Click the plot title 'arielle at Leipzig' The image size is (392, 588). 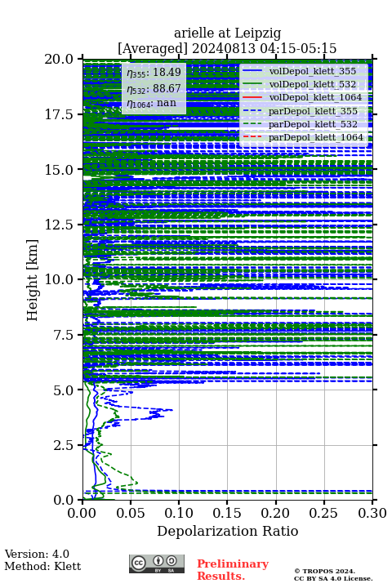[227, 33]
